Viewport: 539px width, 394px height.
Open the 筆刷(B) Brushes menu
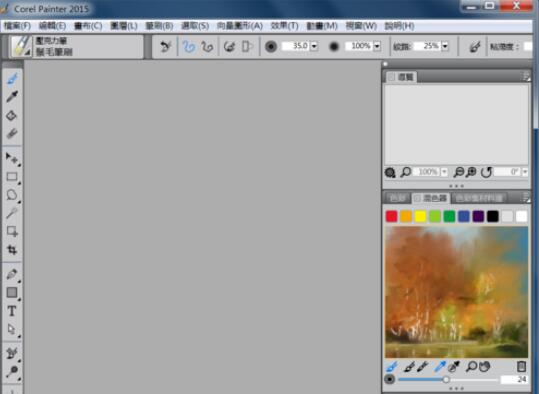(x=159, y=26)
